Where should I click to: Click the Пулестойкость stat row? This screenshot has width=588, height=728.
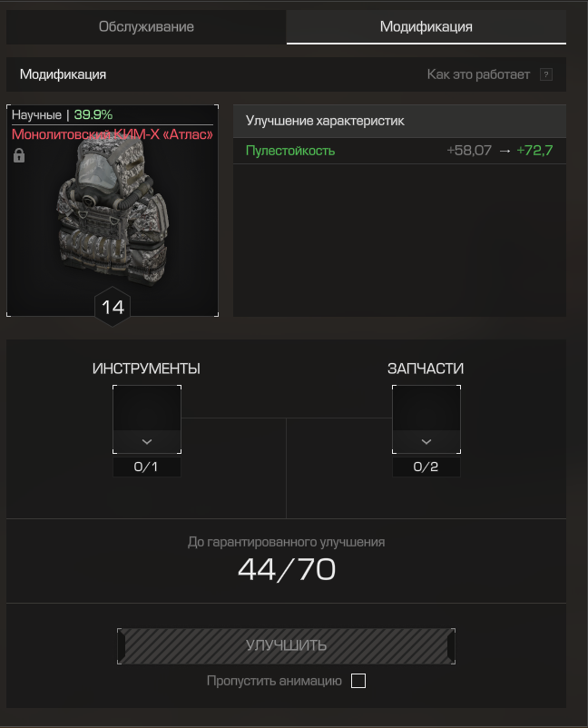(x=399, y=151)
